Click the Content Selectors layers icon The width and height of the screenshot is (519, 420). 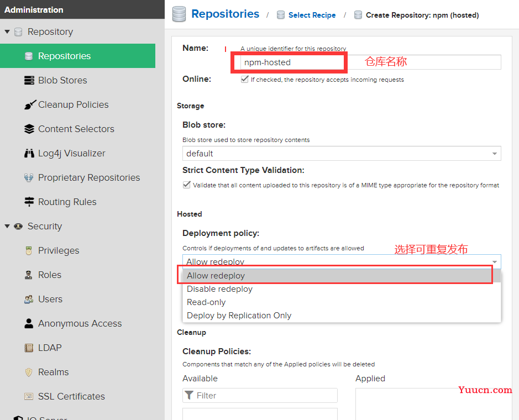(x=29, y=129)
